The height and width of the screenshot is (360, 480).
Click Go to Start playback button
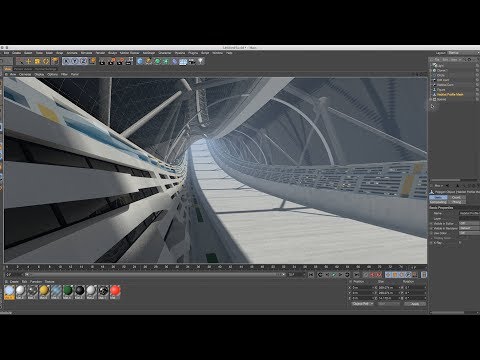[311, 275]
